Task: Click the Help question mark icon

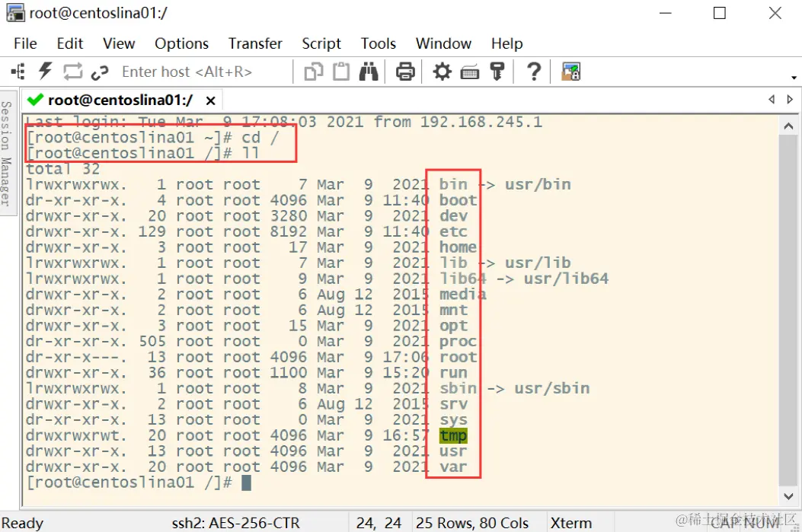Action: (x=534, y=72)
